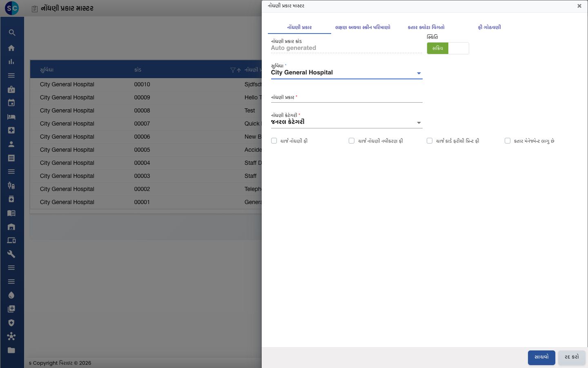Open the hospital bed sidebar icon
Image resolution: width=588 pixels, height=368 pixels.
[11, 117]
